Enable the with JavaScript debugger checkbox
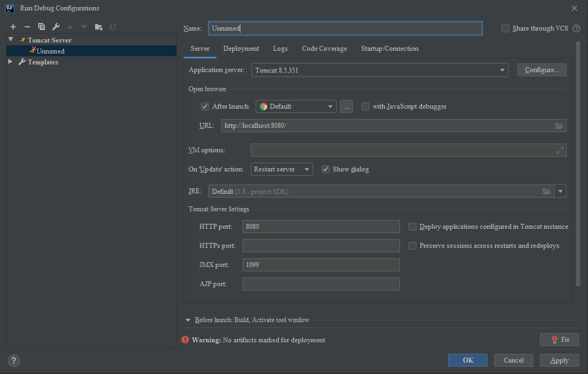The height and width of the screenshot is (374, 588). tap(365, 106)
